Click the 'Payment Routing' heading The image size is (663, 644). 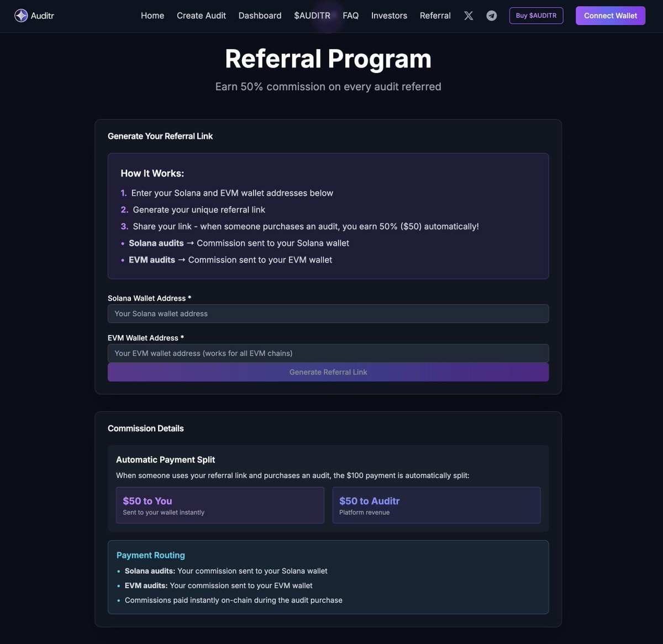point(151,555)
